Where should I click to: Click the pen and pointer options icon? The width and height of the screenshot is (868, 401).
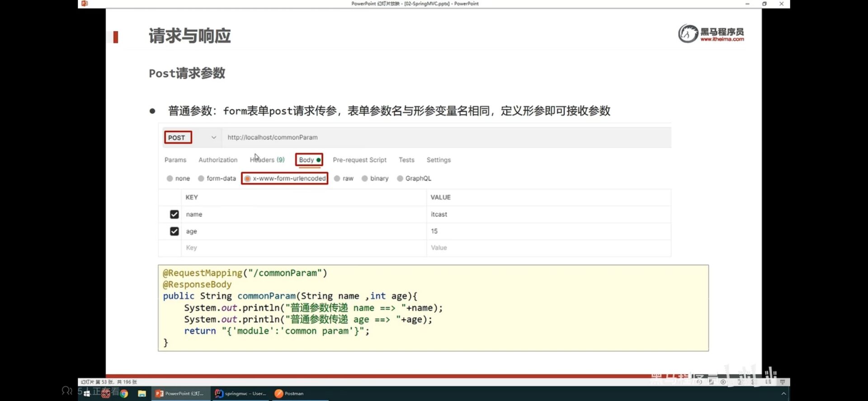coord(711,382)
